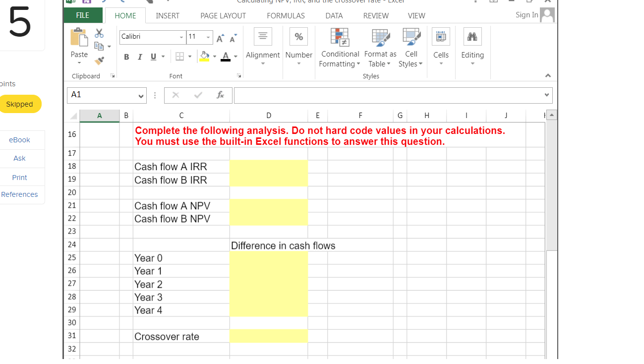Open the FILE menu
The width and height of the screenshot is (644, 364).
(83, 15)
